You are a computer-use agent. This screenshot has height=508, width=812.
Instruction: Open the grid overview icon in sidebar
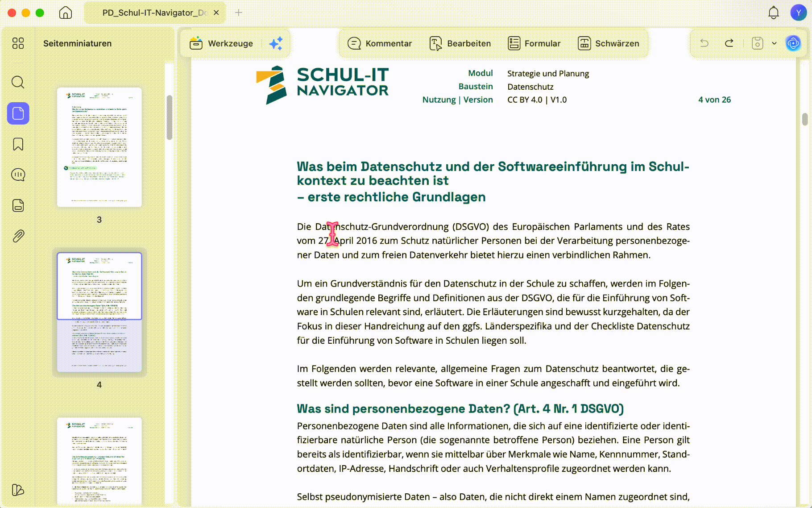click(x=18, y=43)
